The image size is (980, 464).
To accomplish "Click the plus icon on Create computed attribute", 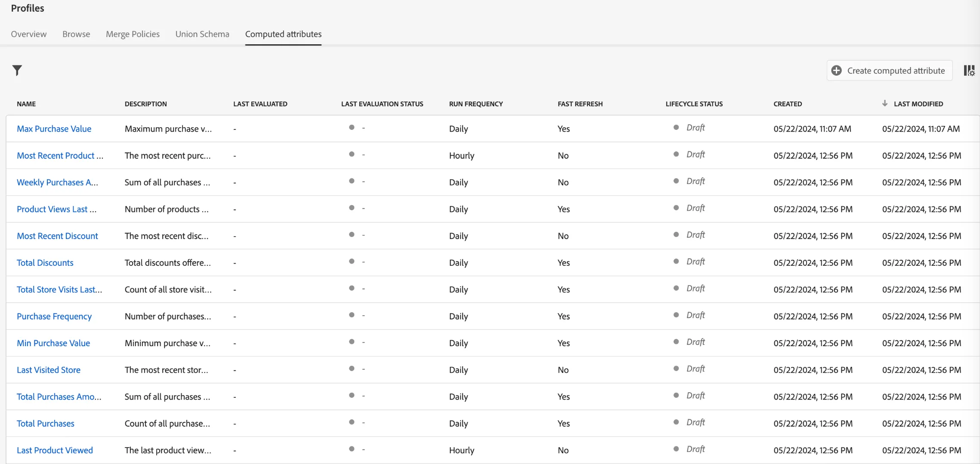I will [x=836, y=71].
